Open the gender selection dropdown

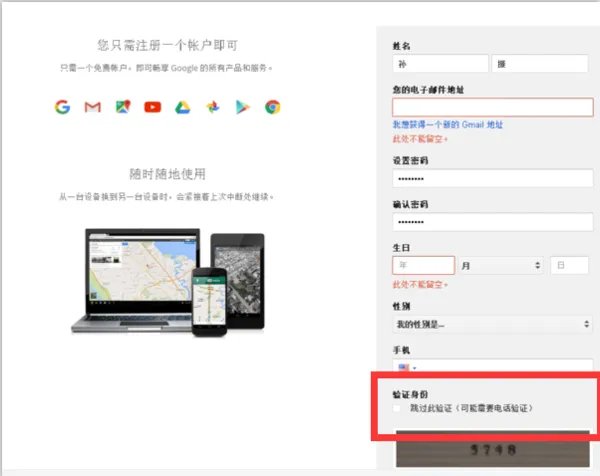pyautogui.click(x=493, y=324)
